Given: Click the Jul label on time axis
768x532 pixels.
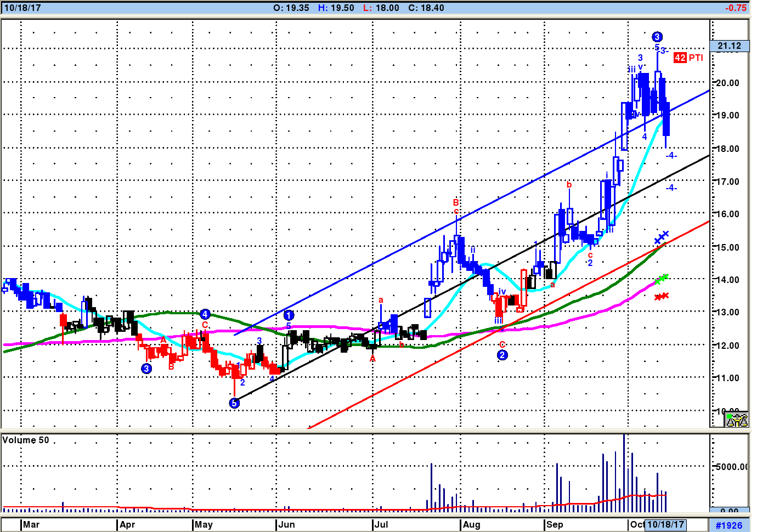Looking at the screenshot, I should (381, 524).
